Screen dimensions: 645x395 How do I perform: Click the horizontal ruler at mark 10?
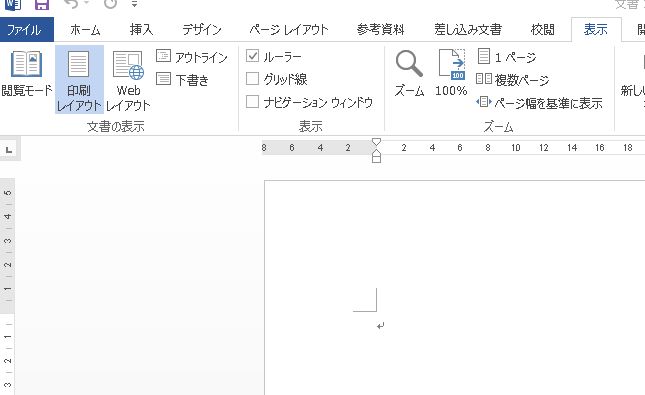click(x=516, y=148)
